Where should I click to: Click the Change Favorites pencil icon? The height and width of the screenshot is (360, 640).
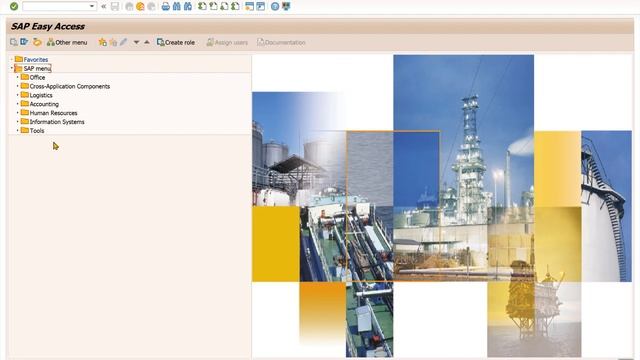click(124, 42)
